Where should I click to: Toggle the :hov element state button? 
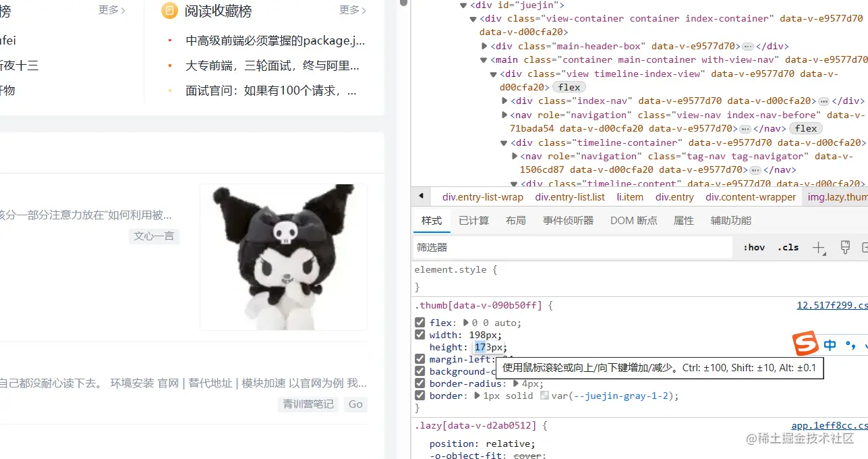click(x=754, y=247)
